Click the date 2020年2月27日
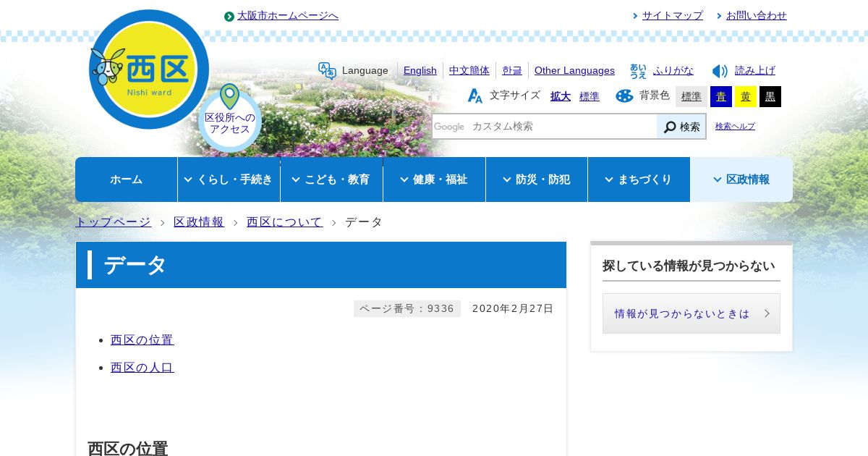 [x=513, y=309]
